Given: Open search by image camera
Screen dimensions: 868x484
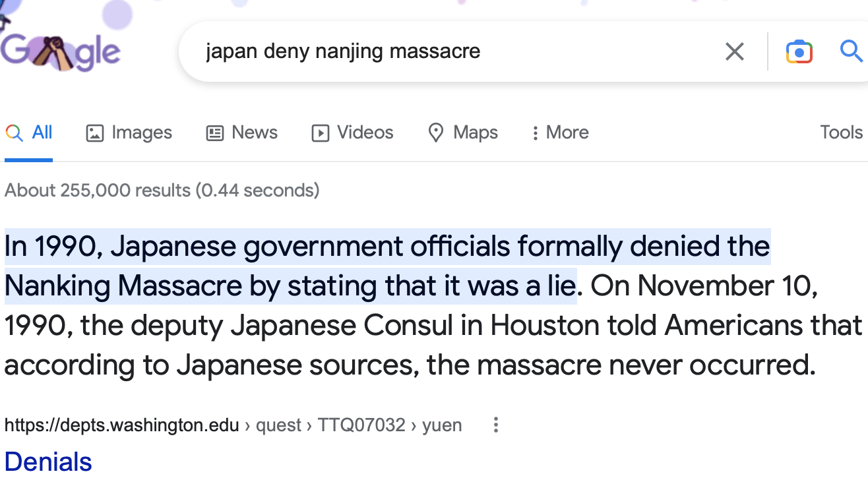Looking at the screenshot, I should [799, 51].
